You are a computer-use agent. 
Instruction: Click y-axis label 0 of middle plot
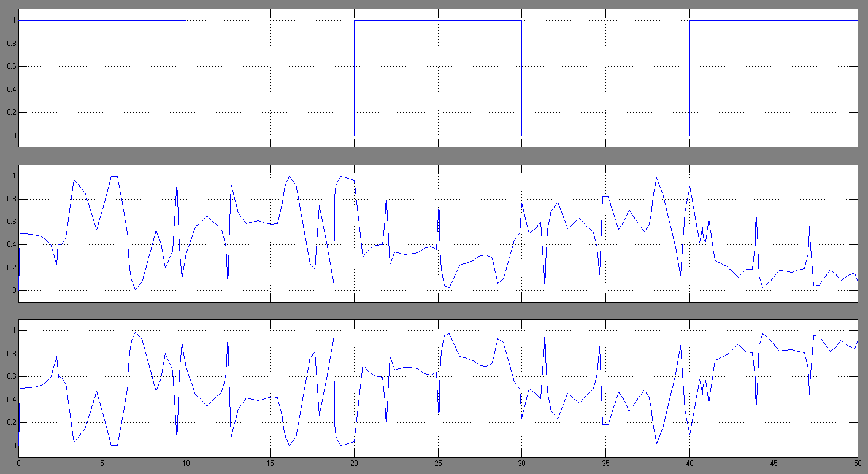point(13,291)
